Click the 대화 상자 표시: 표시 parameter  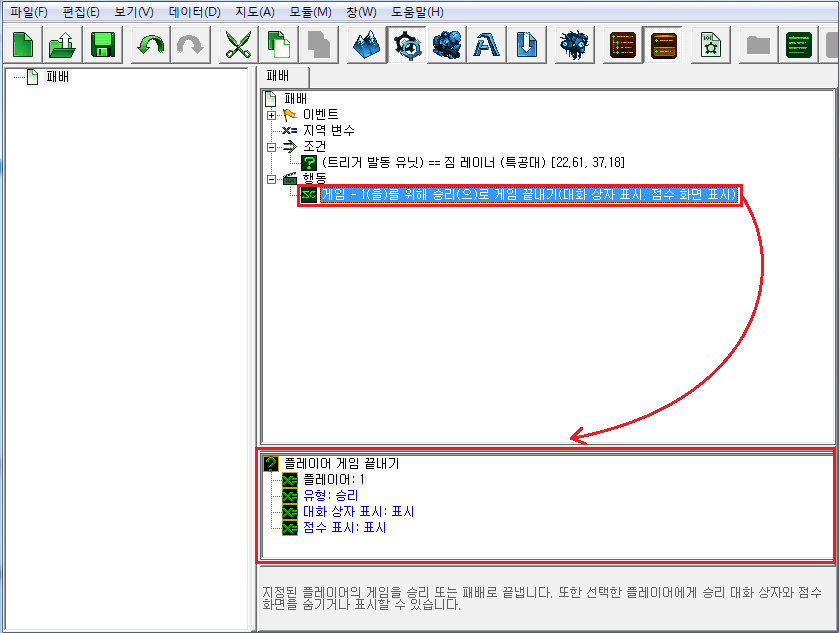[x=358, y=511]
